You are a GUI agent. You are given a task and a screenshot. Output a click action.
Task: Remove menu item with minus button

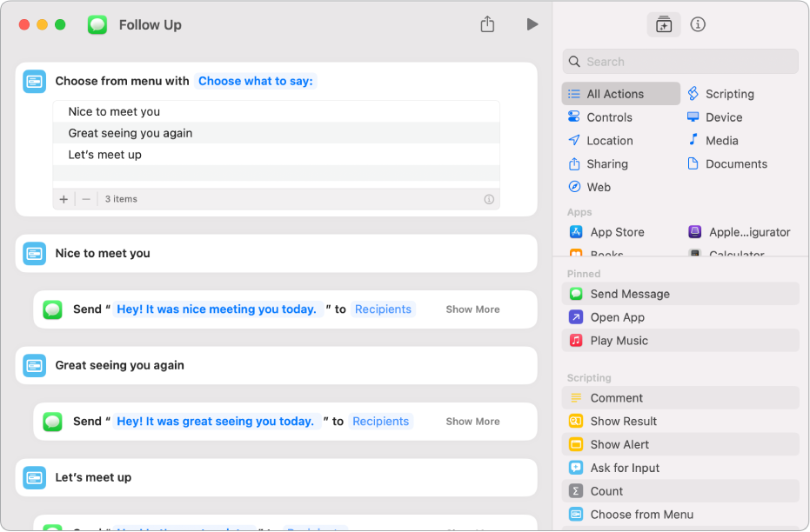tap(86, 199)
